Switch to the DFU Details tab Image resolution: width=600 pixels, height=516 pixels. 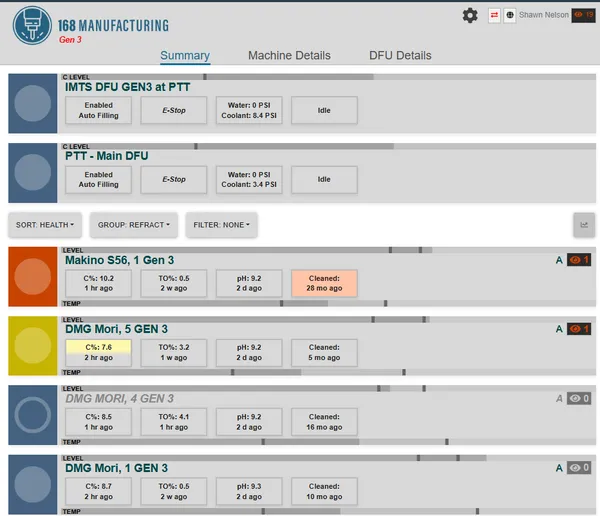pos(400,56)
